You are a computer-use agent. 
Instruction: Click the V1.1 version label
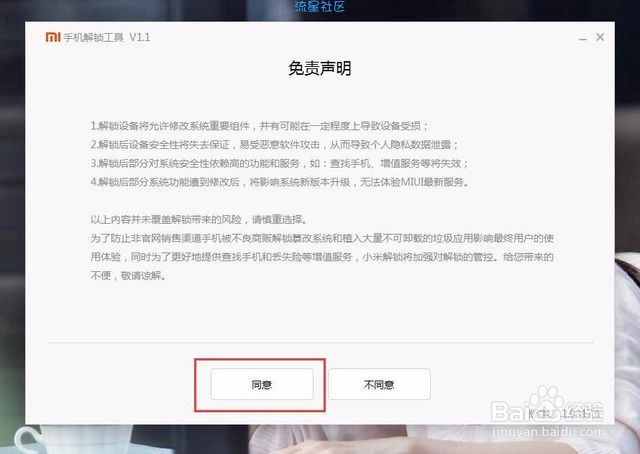coord(140,38)
